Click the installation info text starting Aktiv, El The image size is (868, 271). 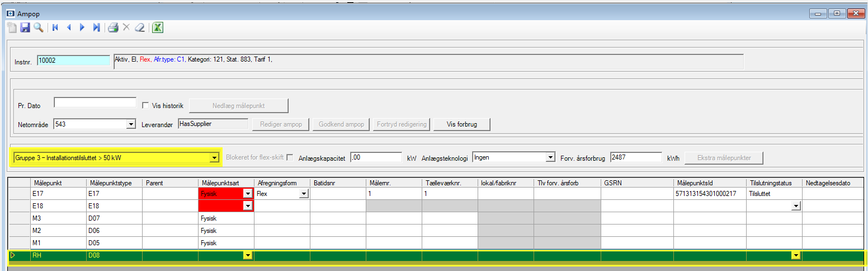[428, 61]
